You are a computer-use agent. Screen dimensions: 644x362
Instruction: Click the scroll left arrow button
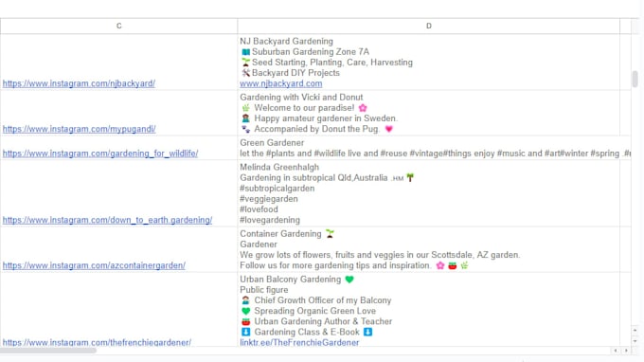click(x=616, y=351)
